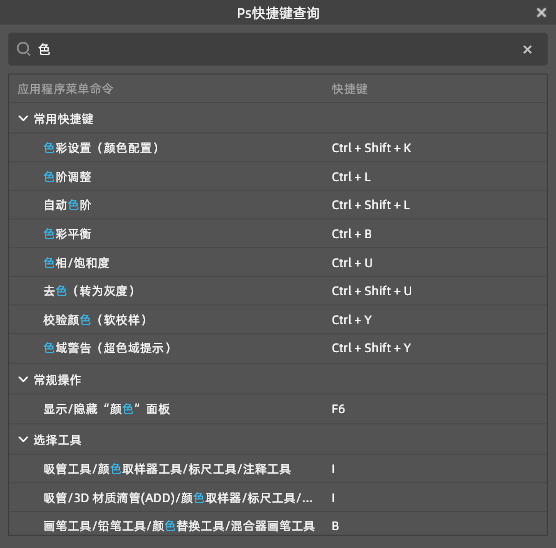Image resolution: width=556 pixels, height=548 pixels.
Task: Click the F6 shortcut text
Action: (x=338, y=409)
